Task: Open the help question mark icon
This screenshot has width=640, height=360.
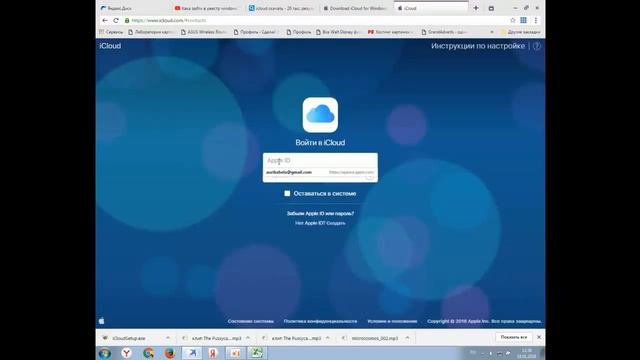Action: pos(537,46)
